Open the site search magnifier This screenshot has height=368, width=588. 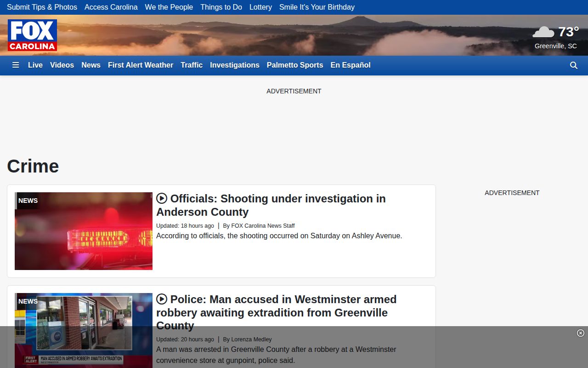[x=574, y=65]
